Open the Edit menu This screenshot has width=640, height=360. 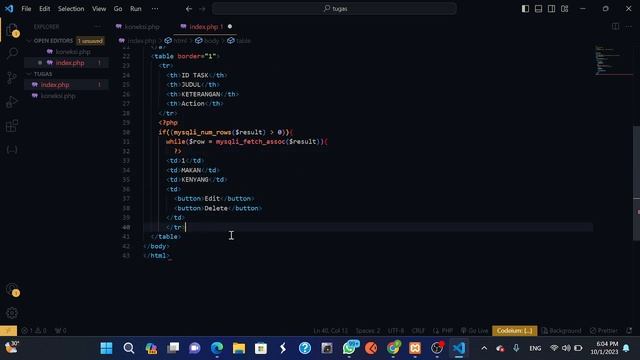coord(44,9)
